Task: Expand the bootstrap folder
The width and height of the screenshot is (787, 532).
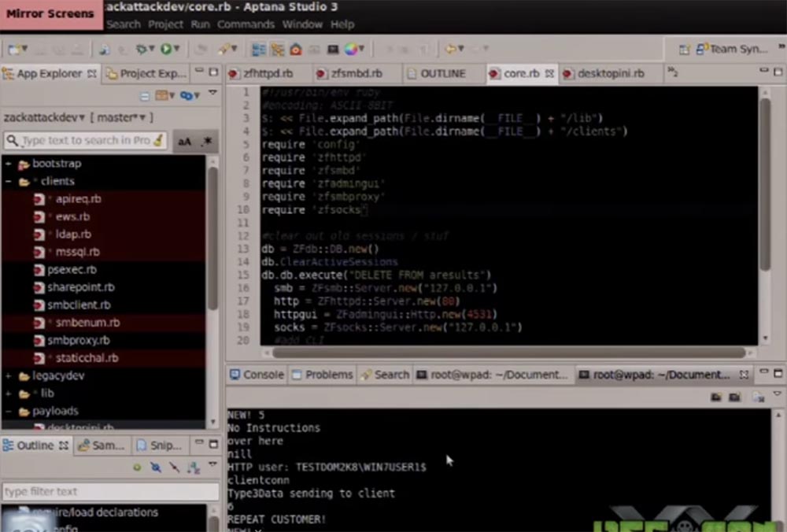Action: point(9,164)
